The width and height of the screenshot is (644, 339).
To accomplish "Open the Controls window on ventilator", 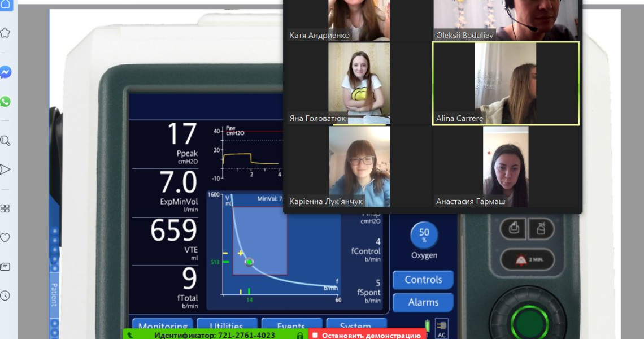I will coord(423,280).
